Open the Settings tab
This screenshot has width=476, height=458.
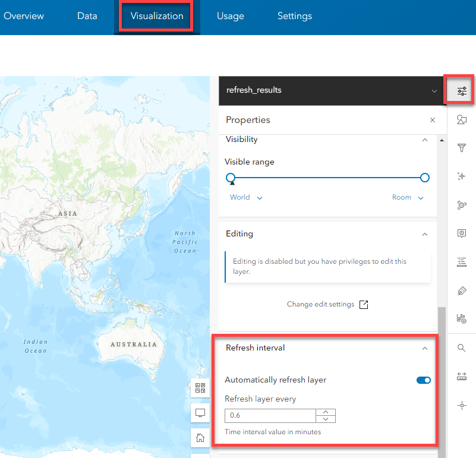point(294,16)
